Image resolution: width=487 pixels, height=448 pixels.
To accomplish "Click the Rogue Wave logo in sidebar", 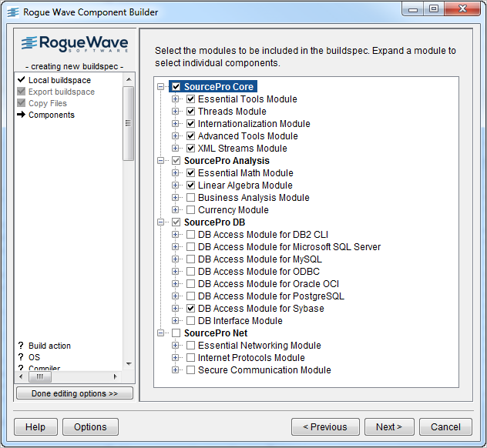I will tap(74, 45).
